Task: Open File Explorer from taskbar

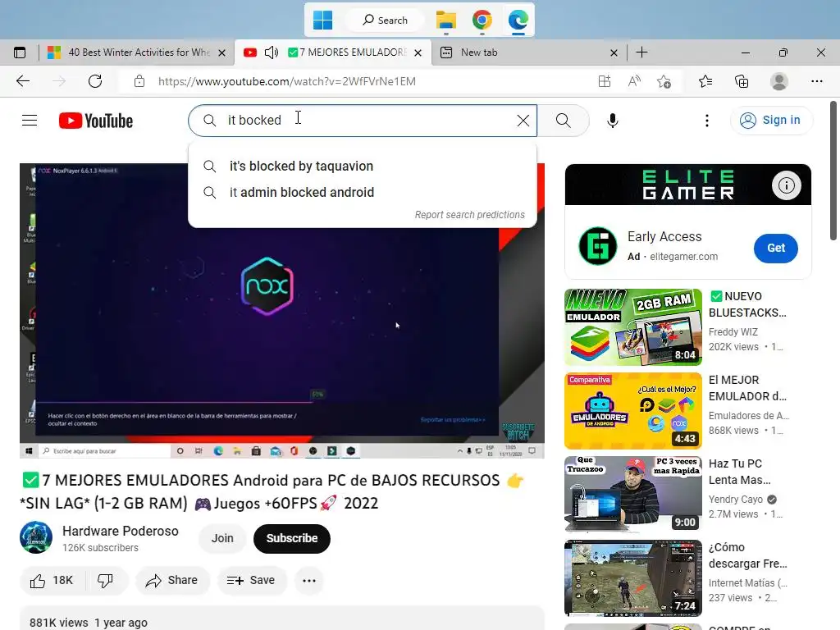Action: point(445,21)
